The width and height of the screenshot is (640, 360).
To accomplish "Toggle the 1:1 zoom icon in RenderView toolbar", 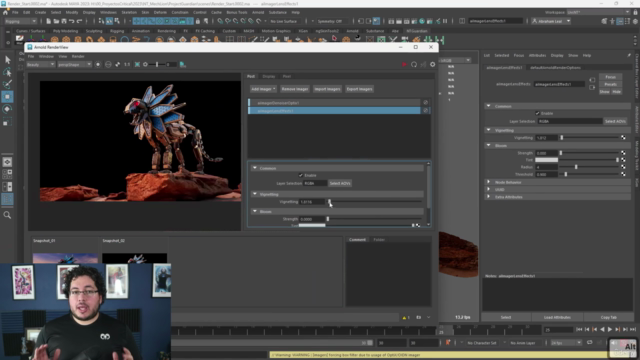I will coord(127,64).
